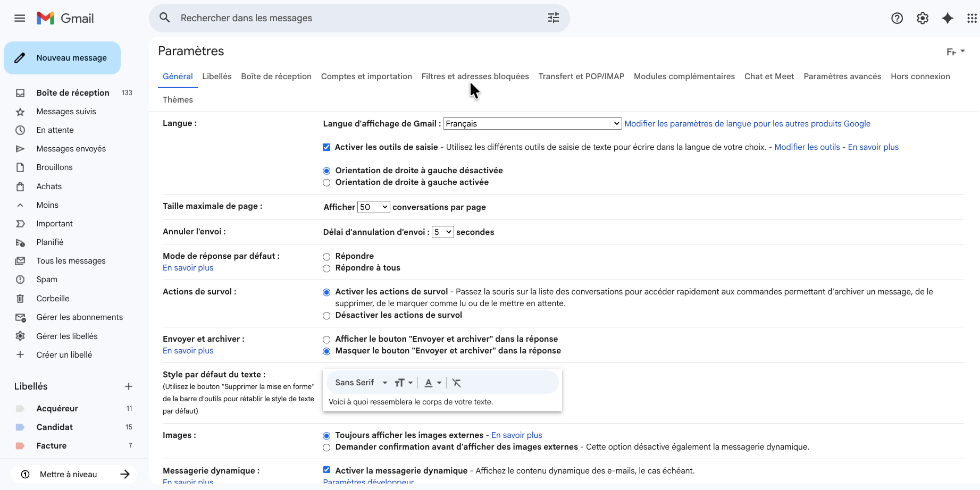Click the Modifier les outils link
Viewport: 980px width, 490px height.
pos(807,147)
